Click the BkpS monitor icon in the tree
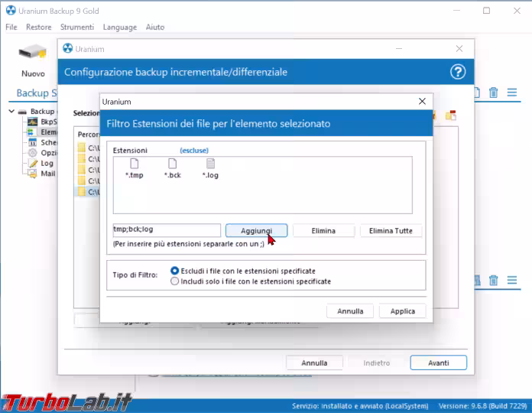The width and height of the screenshot is (532, 413). coord(33,122)
